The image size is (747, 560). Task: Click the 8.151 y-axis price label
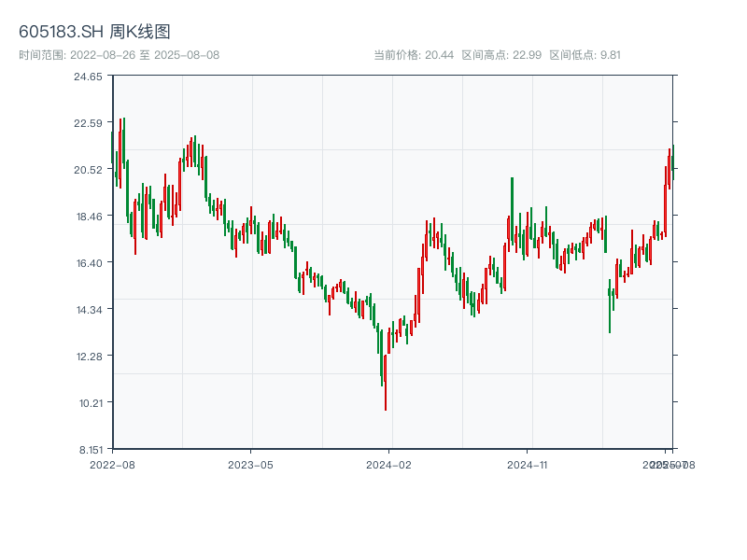click(88, 450)
